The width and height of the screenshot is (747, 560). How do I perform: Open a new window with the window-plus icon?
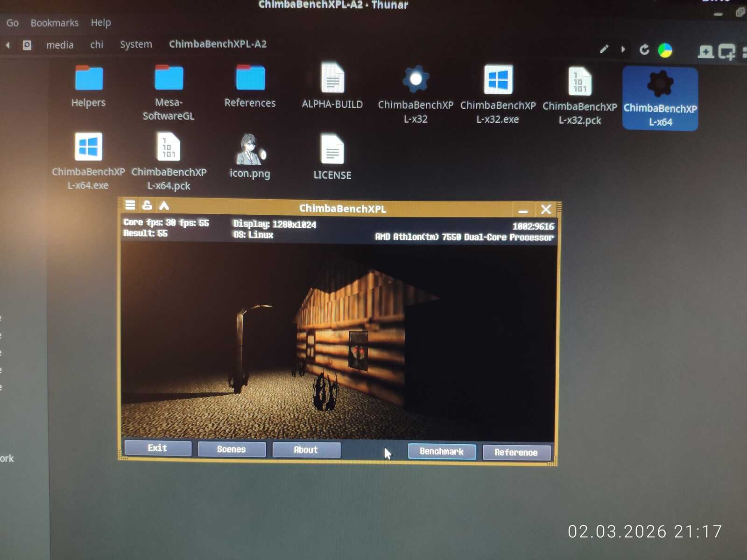click(726, 52)
